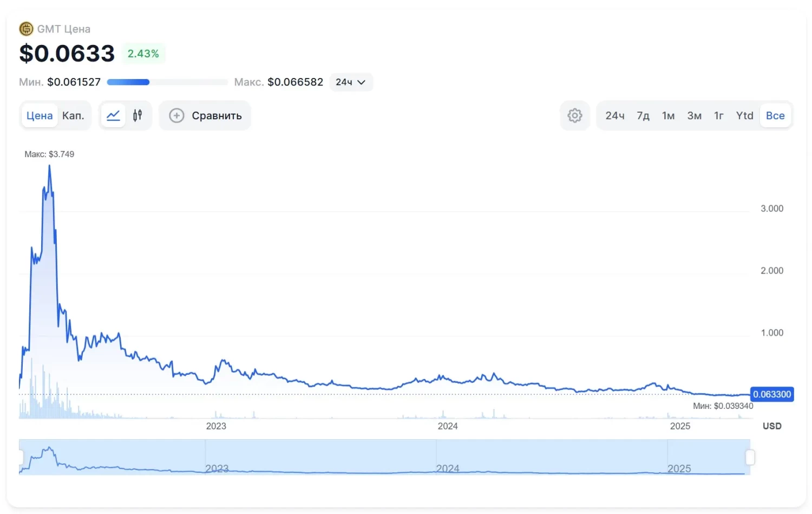Click the 2023 label on chart axis
The height and width of the screenshot is (514, 812).
(x=216, y=426)
